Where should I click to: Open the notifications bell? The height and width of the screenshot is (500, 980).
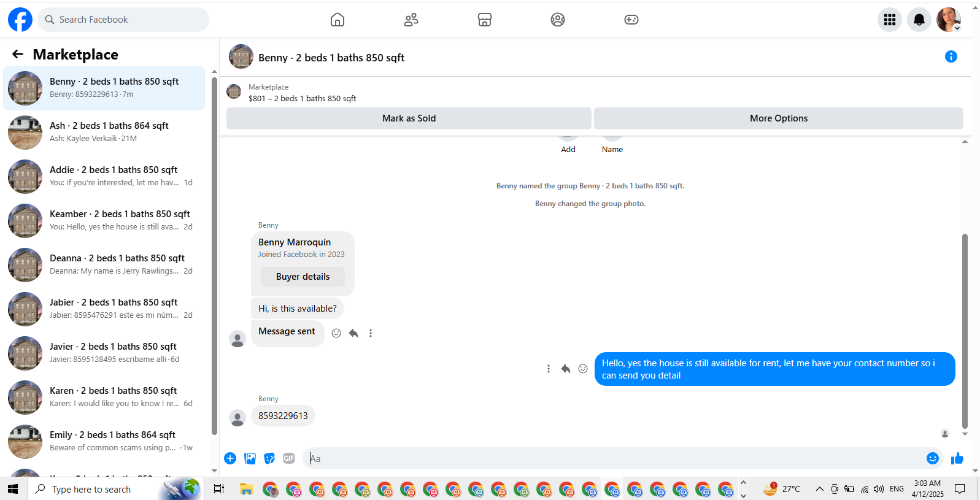click(x=919, y=20)
